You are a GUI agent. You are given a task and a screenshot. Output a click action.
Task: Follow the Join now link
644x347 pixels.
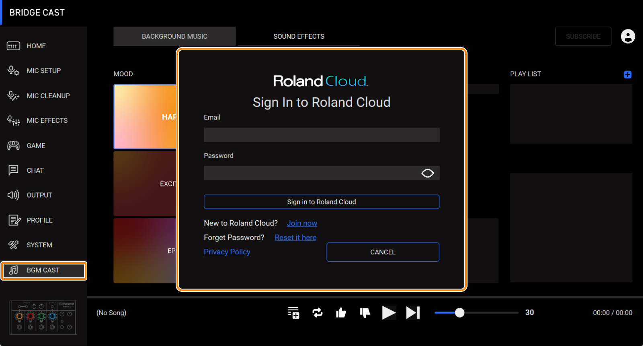click(x=301, y=223)
